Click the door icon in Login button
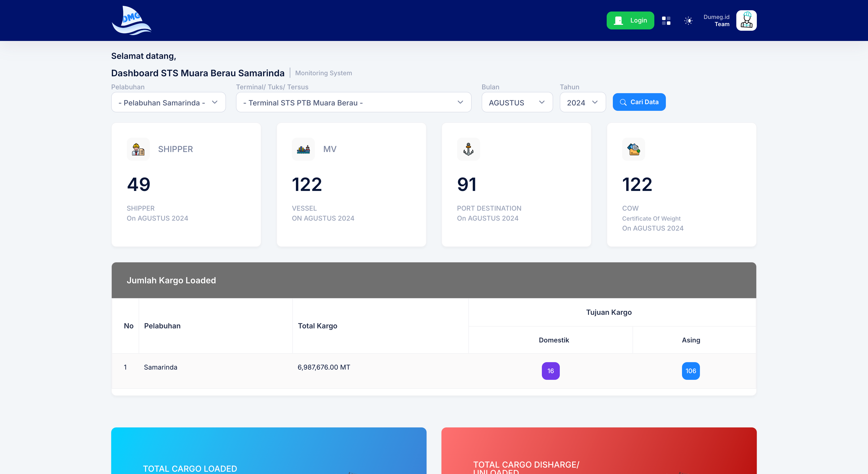The height and width of the screenshot is (474, 868). pos(618,20)
